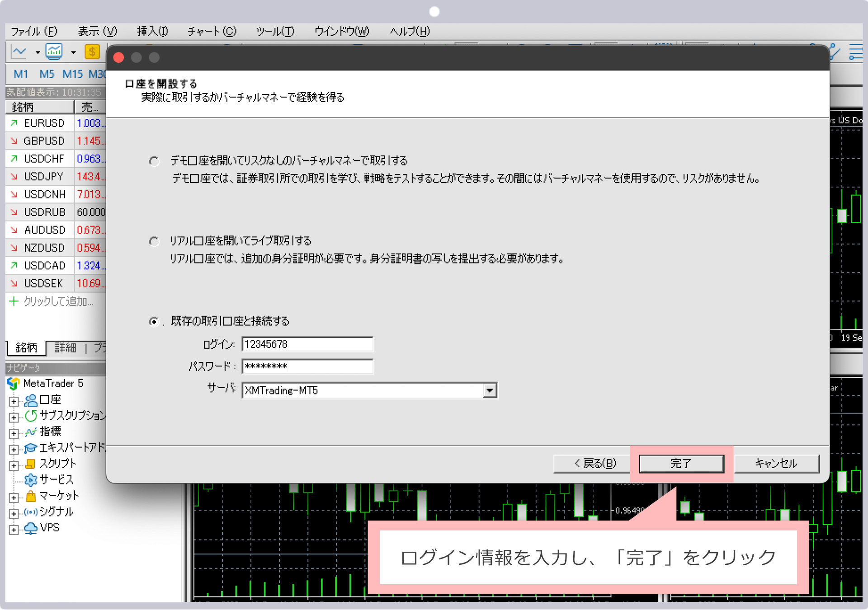
Task: Click the indicators chart monitor icon
Action: pos(54,52)
